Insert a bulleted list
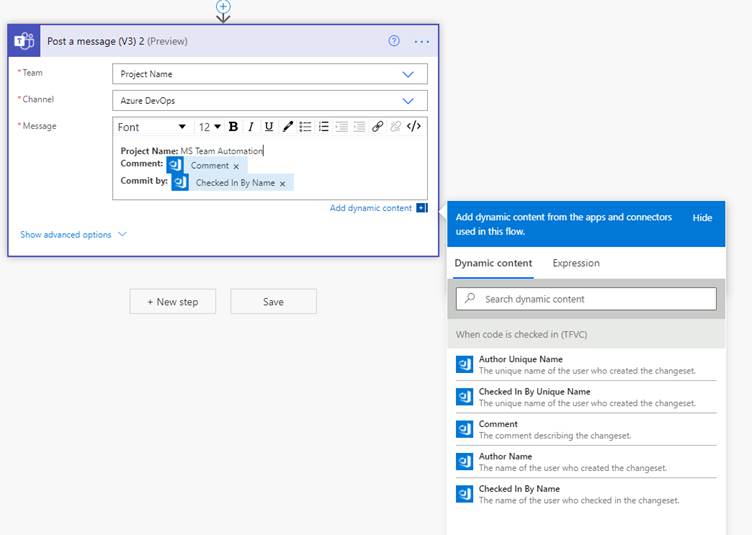Viewport: 752px width, 535px height. [305, 127]
